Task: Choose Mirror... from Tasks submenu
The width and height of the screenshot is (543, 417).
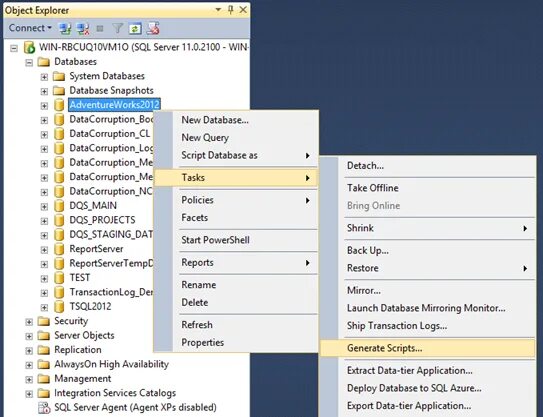Action: (x=427, y=290)
